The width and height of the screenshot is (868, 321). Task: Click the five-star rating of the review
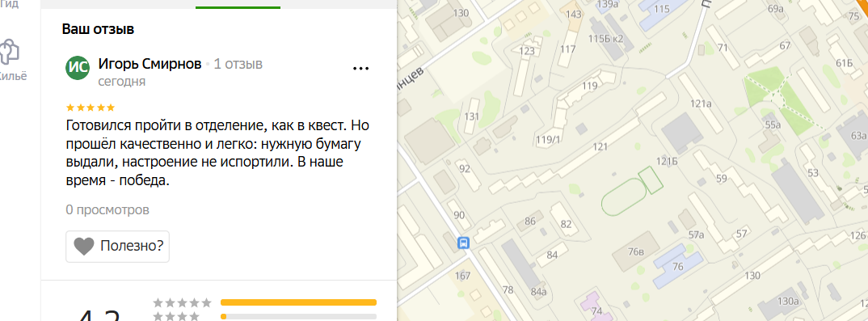[91, 108]
